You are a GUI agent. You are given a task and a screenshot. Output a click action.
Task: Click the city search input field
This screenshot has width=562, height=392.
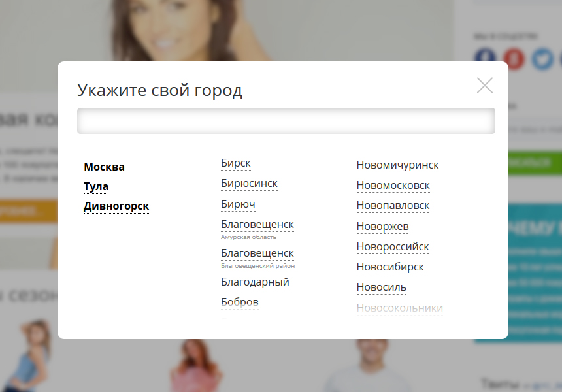pyautogui.click(x=286, y=121)
